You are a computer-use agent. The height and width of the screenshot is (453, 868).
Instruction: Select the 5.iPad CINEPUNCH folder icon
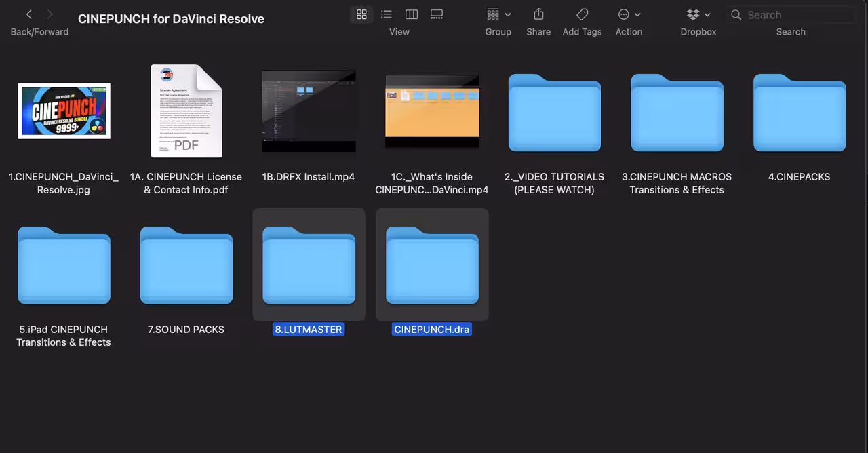pos(64,265)
